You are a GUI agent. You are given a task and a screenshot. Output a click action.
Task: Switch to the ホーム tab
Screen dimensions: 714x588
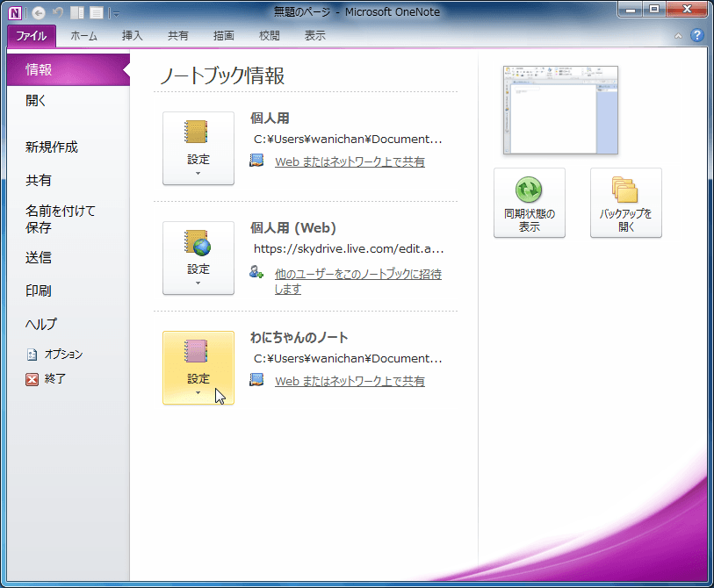83,35
